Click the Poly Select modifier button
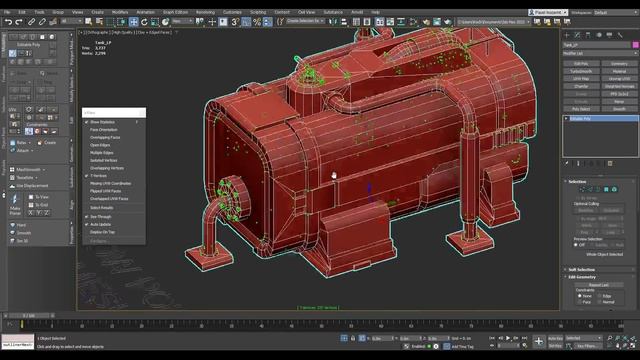Viewport: 640px width, 360px height. pos(581,109)
